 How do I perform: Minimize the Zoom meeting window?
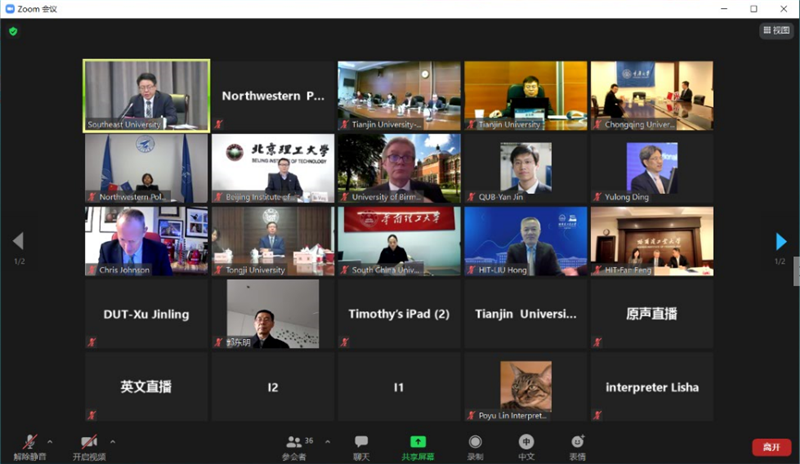click(724, 9)
